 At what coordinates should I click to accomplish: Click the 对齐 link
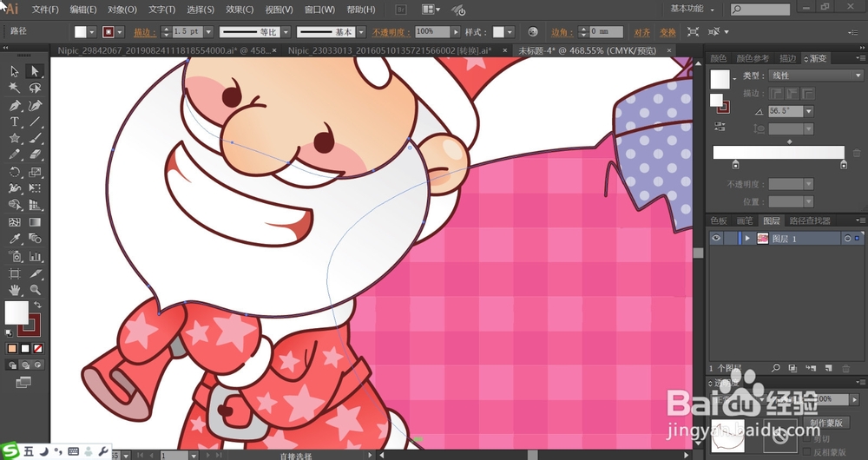point(642,32)
